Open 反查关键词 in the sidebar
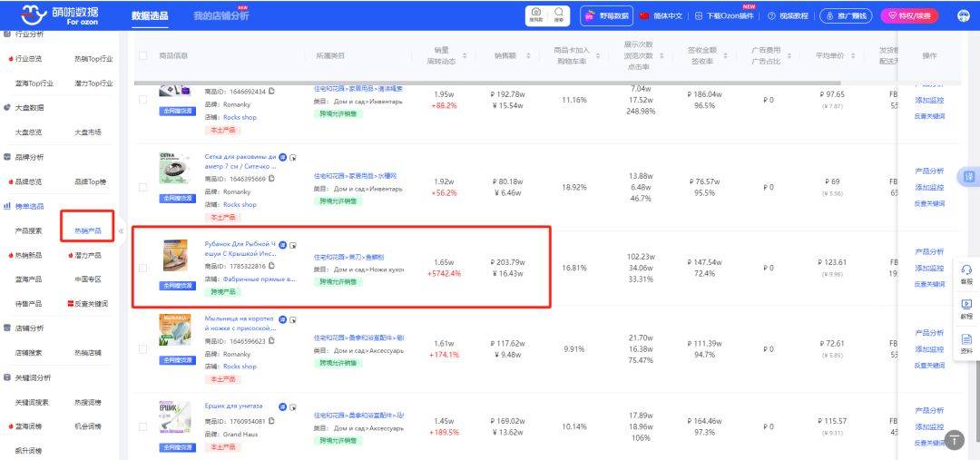980x460 pixels. pos(92,304)
